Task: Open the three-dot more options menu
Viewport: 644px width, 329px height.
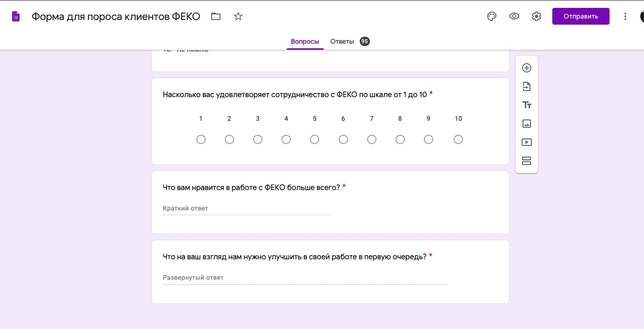Action: coord(625,16)
